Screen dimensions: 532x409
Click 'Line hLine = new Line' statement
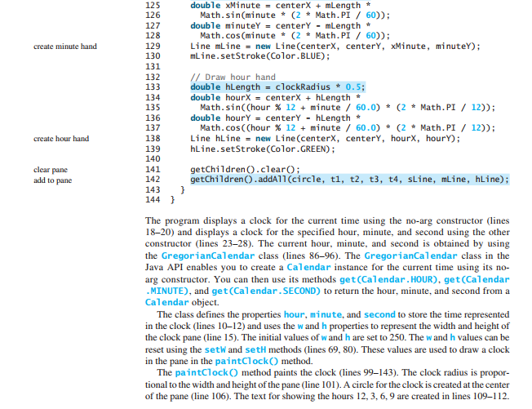click(325, 139)
